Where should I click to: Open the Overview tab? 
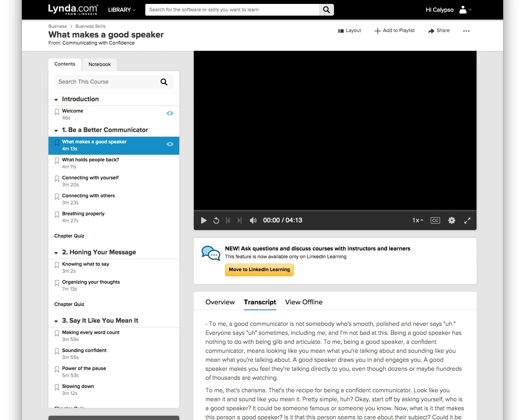220,302
